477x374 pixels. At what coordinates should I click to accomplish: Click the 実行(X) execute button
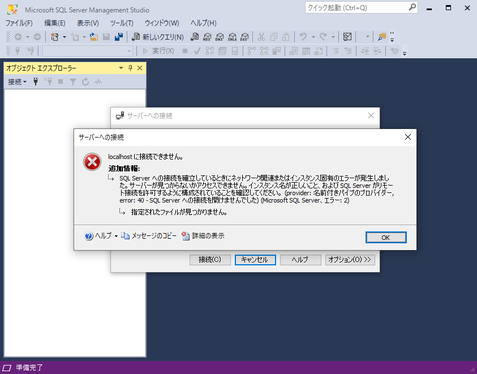pos(158,51)
